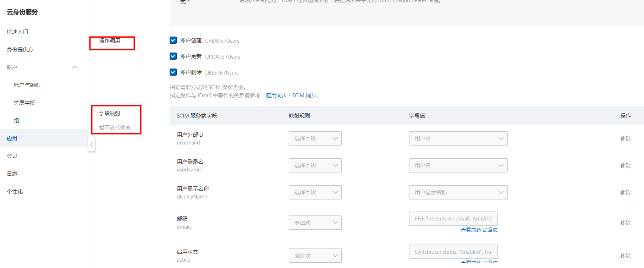The height and width of the screenshot is (268, 644).
Task: Click the 操作调用 section label
Action: click(110, 40)
